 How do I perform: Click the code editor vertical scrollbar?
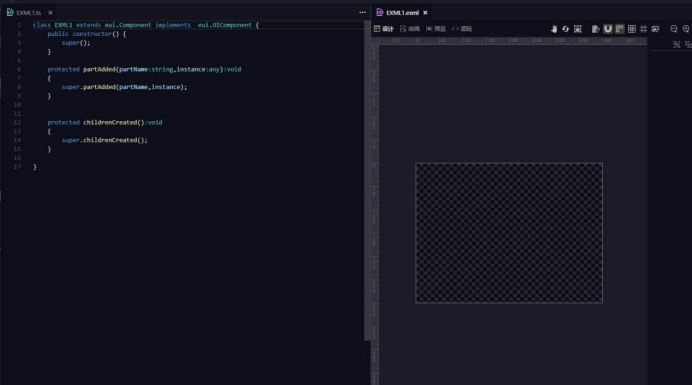(367, 180)
